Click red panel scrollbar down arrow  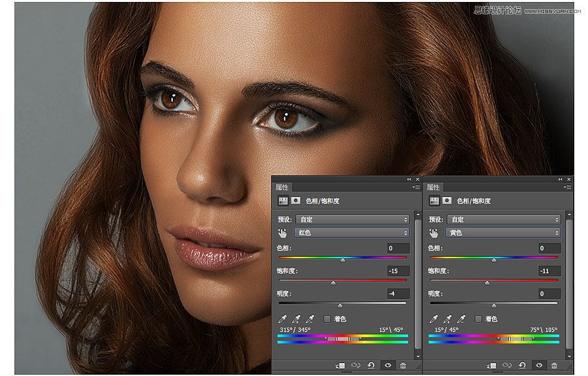click(x=418, y=356)
